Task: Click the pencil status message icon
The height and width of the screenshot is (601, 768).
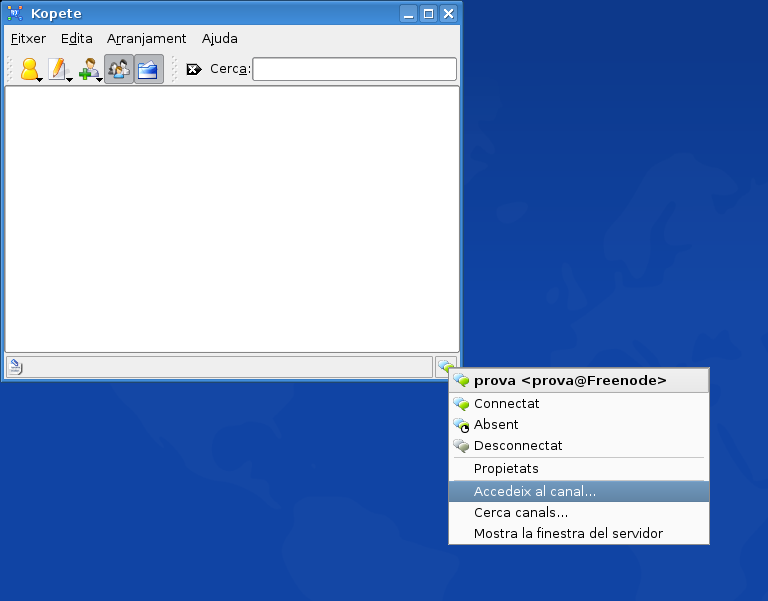Action: point(58,69)
